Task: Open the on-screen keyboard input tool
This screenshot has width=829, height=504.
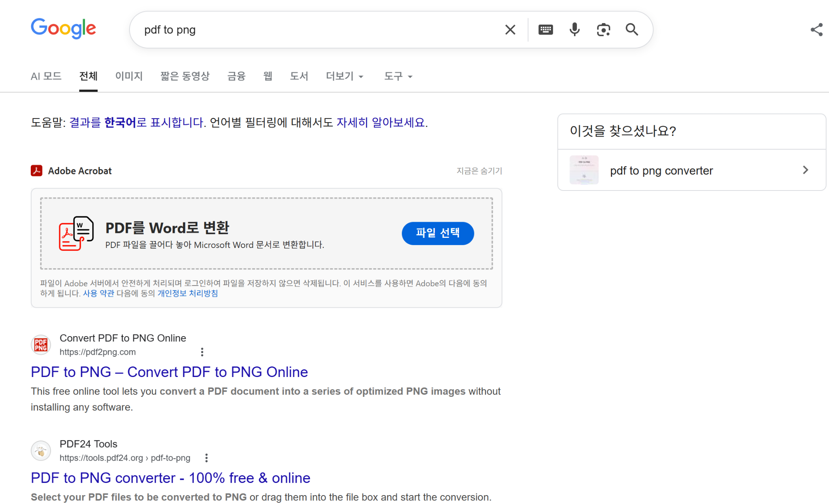Action: click(x=545, y=30)
